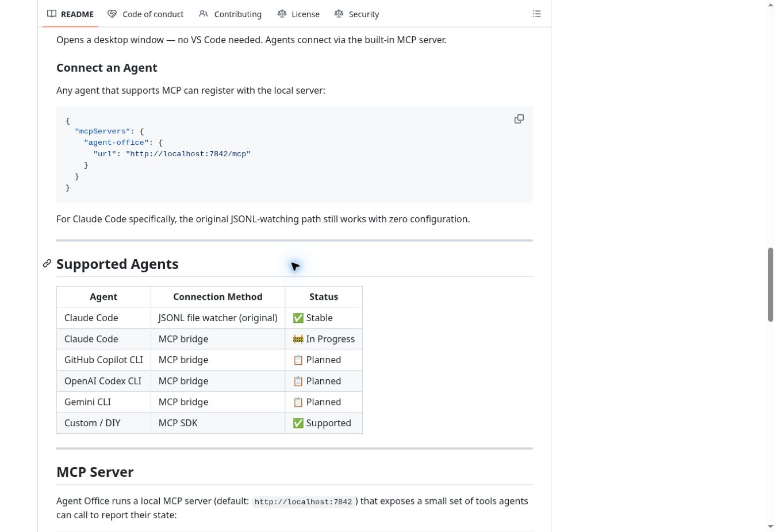Click the scrollbar down arrow

[x=770, y=526]
